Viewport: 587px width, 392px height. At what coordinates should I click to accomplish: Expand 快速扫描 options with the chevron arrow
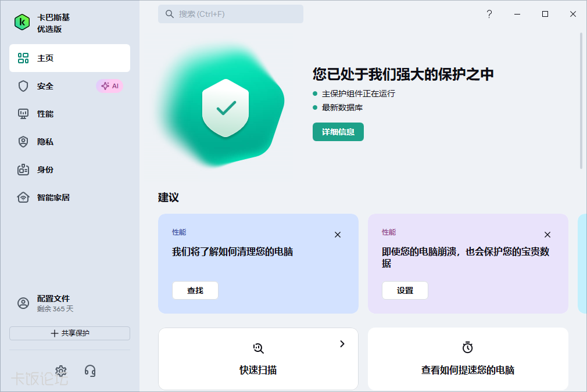[x=342, y=344]
